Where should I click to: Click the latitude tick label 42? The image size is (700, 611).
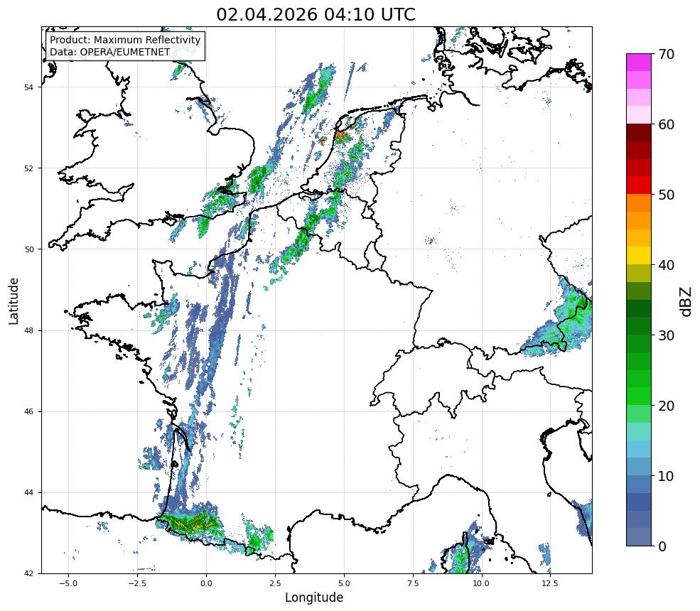coord(28,573)
